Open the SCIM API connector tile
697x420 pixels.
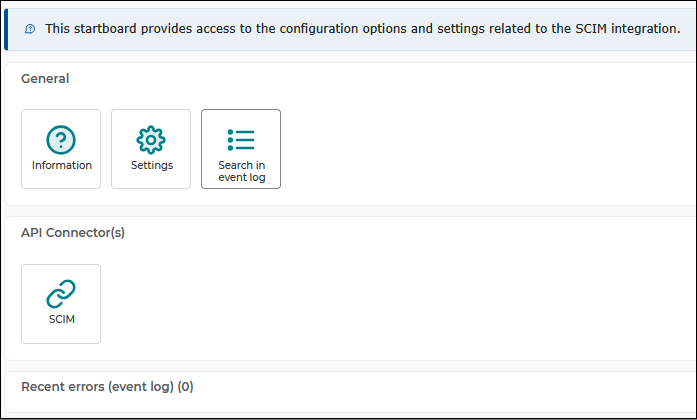61,304
